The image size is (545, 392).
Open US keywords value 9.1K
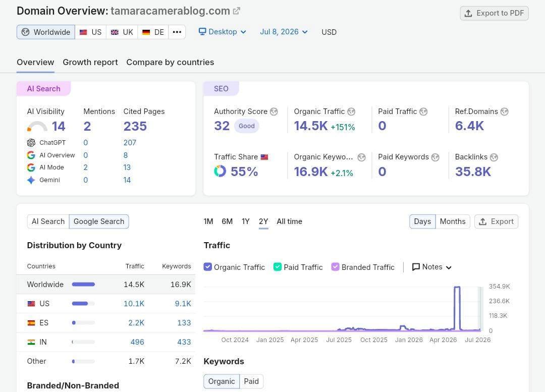pos(183,304)
